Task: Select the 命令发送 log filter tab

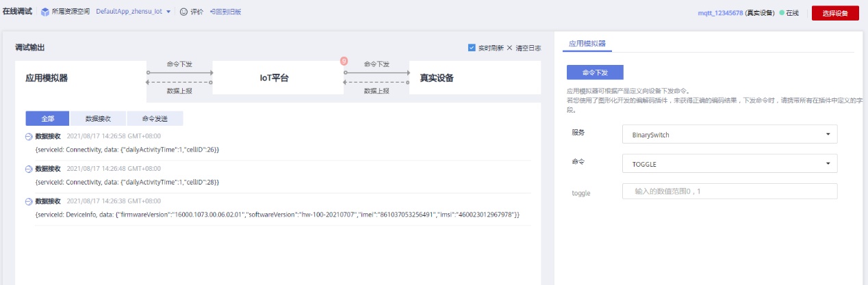Action: click(x=155, y=118)
